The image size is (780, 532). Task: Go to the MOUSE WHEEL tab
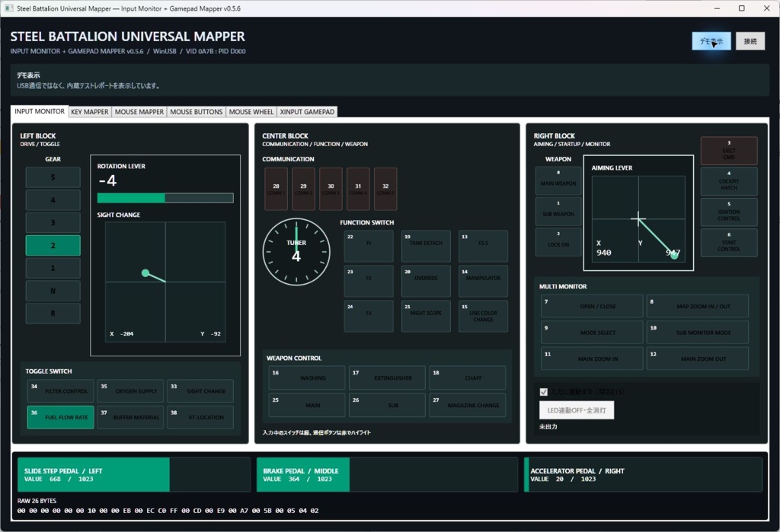coord(251,112)
